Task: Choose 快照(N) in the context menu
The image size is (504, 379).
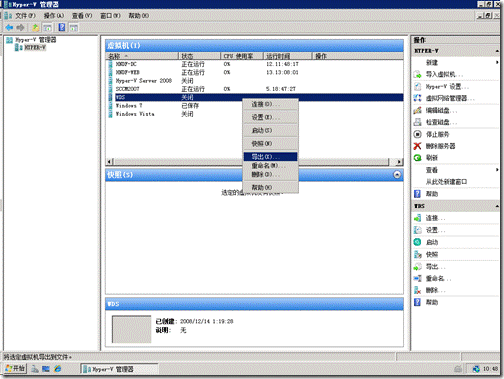Action: tap(270, 144)
